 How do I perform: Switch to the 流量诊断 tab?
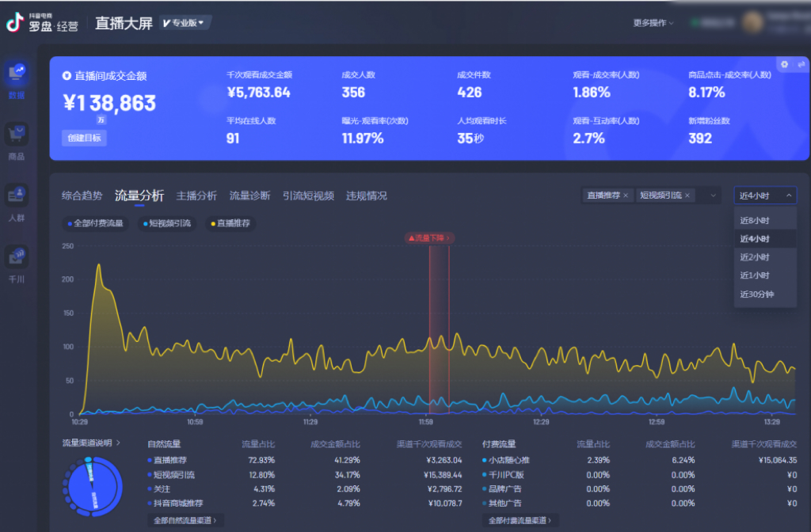click(249, 196)
